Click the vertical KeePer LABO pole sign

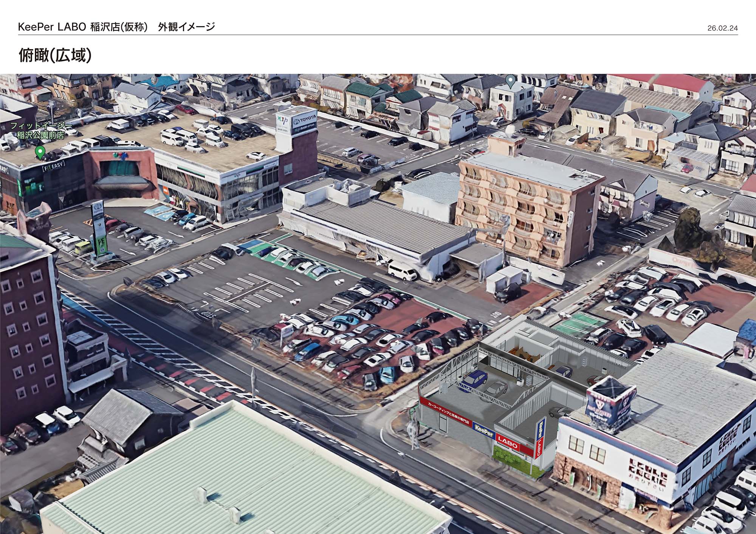click(x=540, y=437)
